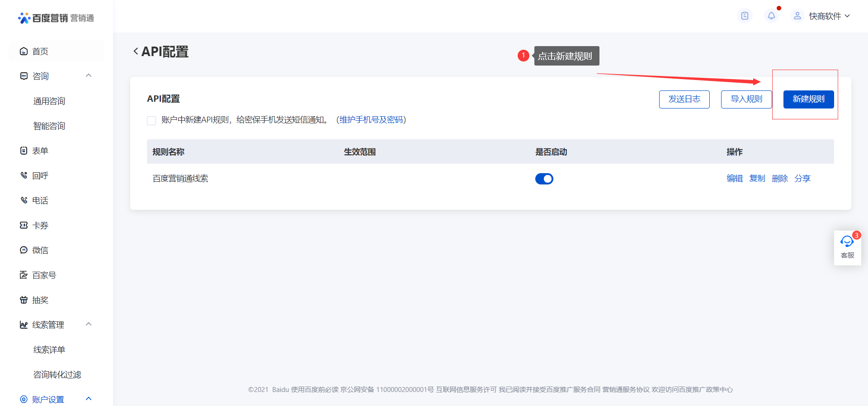
Task: Click the 表单 form icon
Action: pyautogui.click(x=24, y=151)
